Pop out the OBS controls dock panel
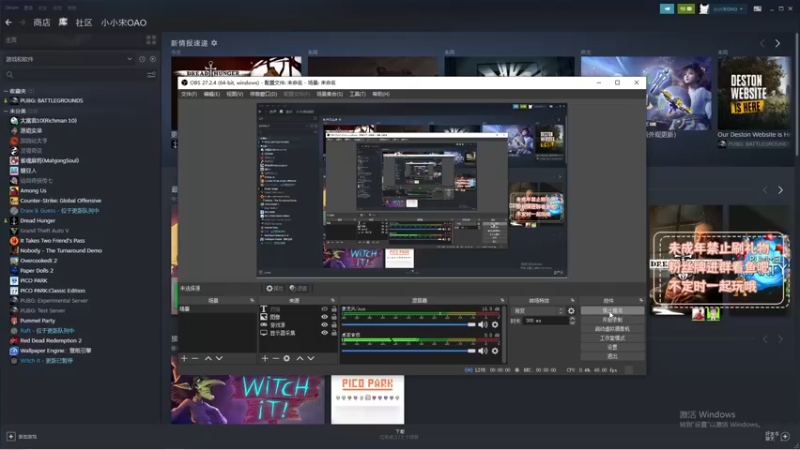The height and width of the screenshot is (450, 800). [641, 301]
